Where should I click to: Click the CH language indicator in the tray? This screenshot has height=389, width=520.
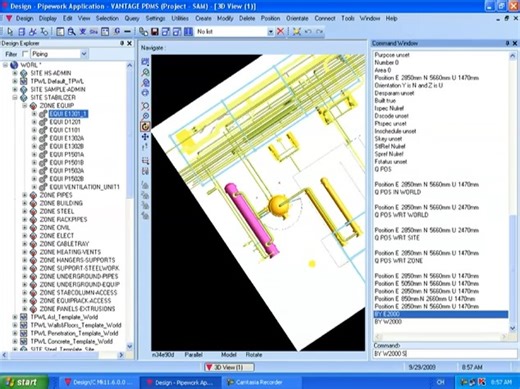[x=440, y=382]
